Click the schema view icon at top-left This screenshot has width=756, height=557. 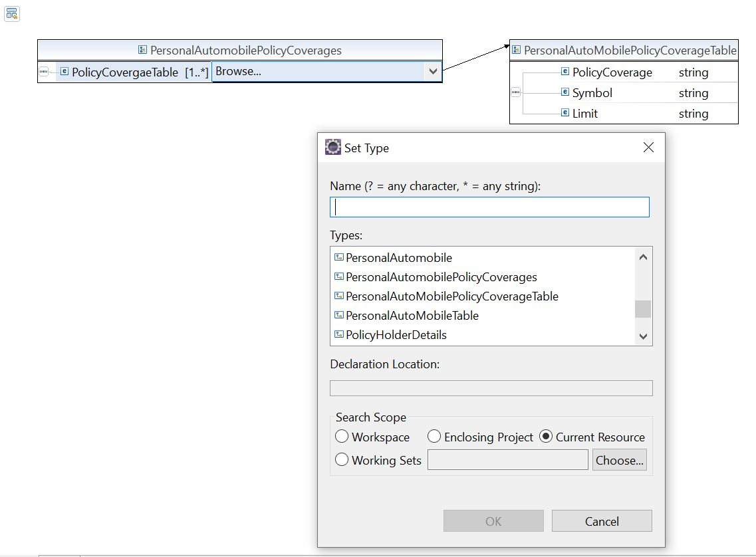tap(11, 14)
